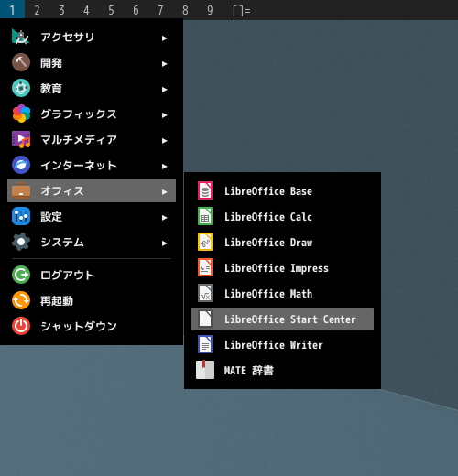The width and height of the screenshot is (458, 476).
Task: Expand the システム submenu arrow
Action: coord(164,243)
